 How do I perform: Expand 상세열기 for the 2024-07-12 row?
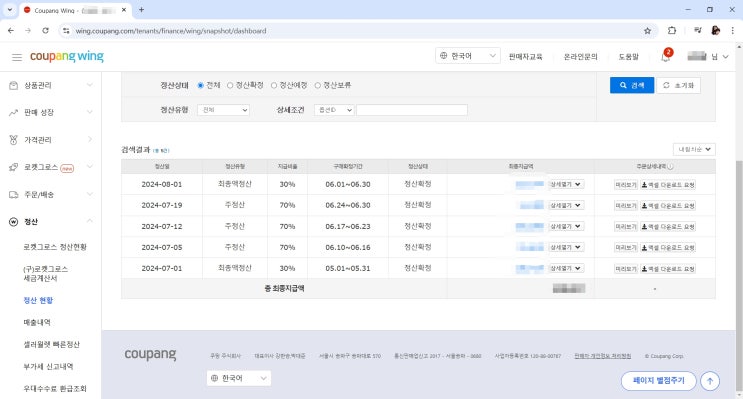coord(566,227)
